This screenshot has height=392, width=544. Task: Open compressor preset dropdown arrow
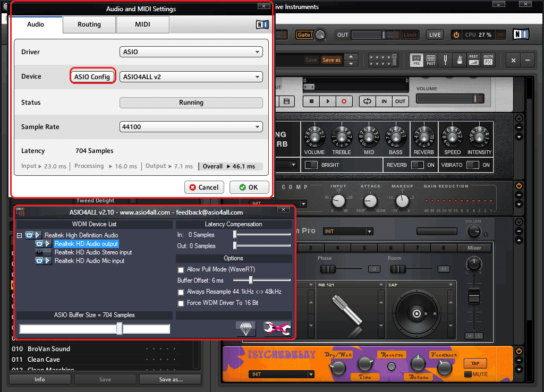coord(303,203)
